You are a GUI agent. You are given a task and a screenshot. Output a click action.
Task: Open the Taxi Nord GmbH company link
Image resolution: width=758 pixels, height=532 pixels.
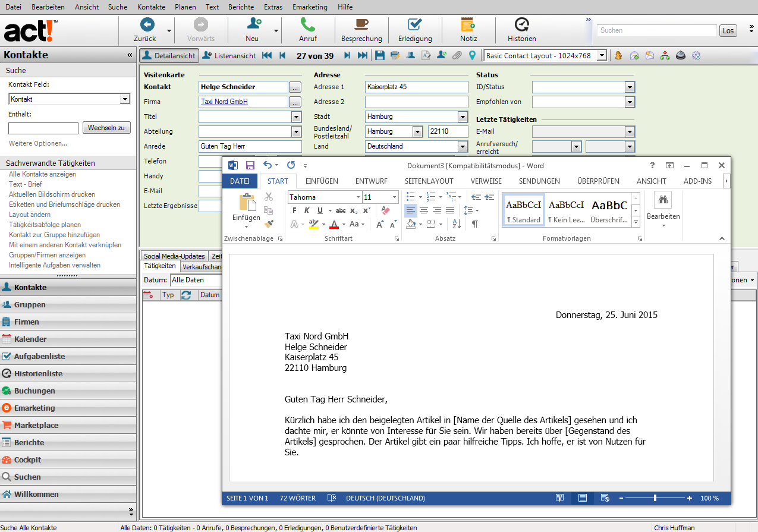click(x=224, y=102)
